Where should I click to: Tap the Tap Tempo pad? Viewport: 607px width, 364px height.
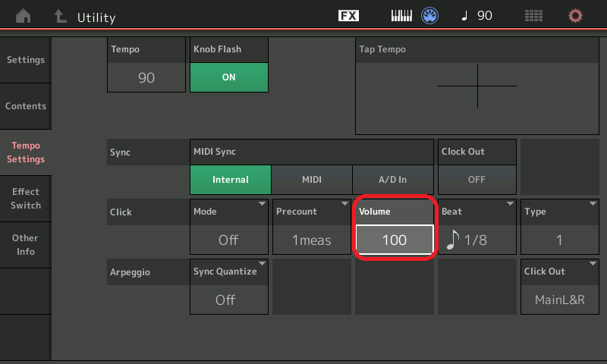tap(476, 86)
